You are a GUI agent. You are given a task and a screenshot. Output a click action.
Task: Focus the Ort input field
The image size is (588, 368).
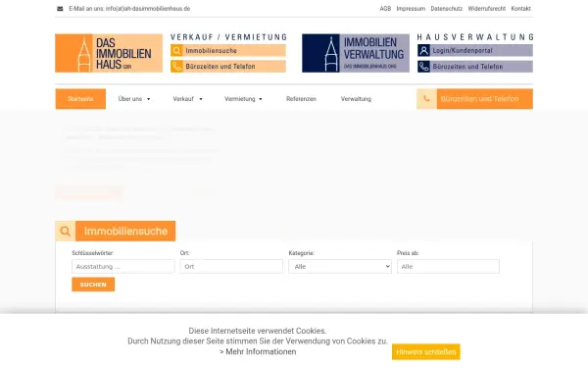[x=231, y=267]
